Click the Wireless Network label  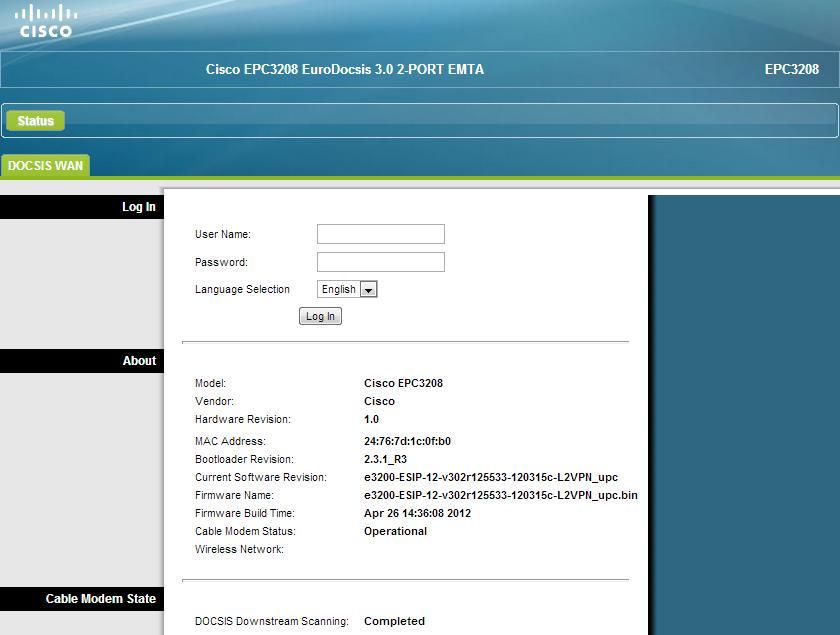pos(239,549)
